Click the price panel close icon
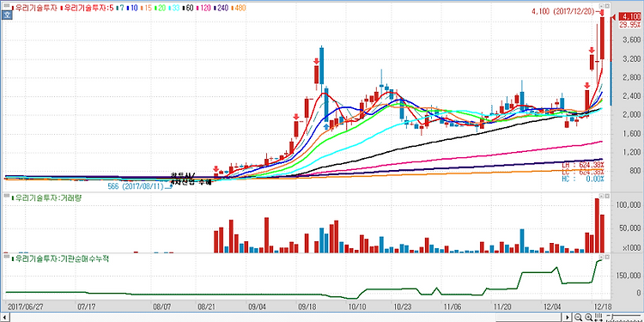Viewport: 644px width, 322px height. pyautogui.click(x=607, y=6)
